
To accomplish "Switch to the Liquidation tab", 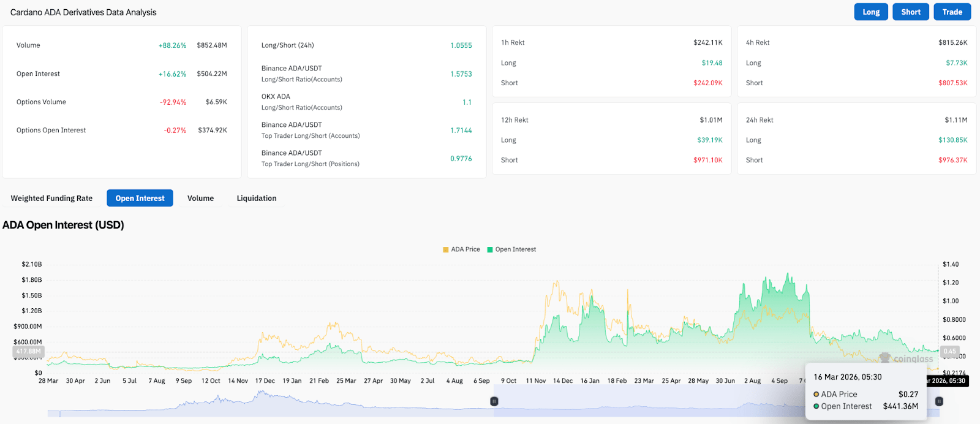I will pos(256,199).
